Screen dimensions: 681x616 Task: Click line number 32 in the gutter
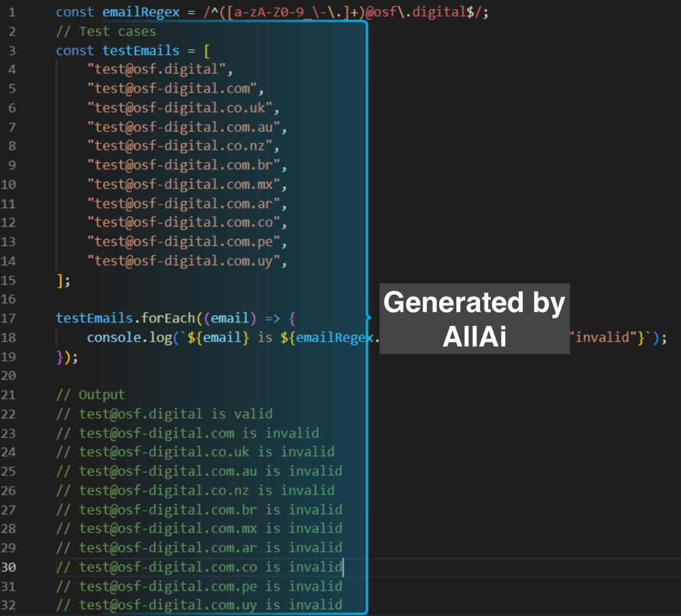point(9,605)
